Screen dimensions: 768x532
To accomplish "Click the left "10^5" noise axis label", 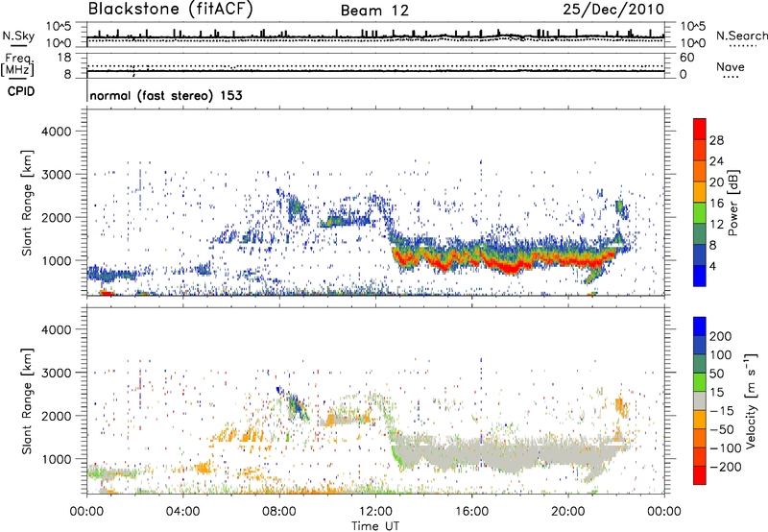I will pyautogui.click(x=60, y=27).
